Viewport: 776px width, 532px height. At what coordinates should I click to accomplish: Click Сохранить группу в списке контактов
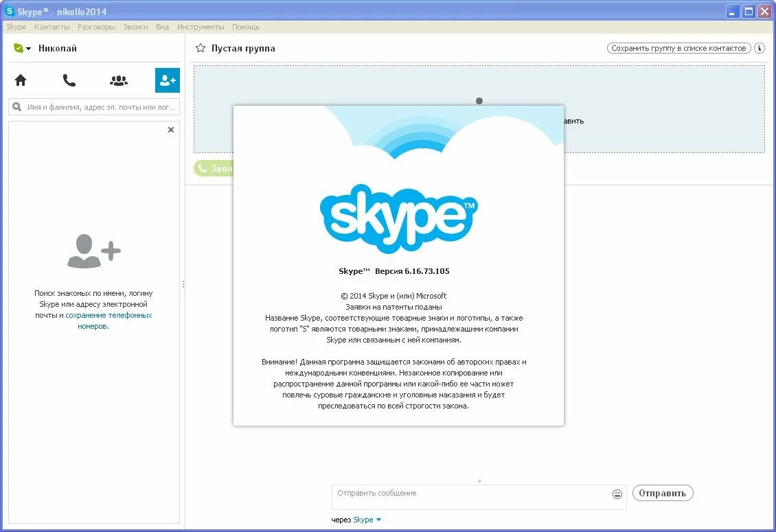678,48
